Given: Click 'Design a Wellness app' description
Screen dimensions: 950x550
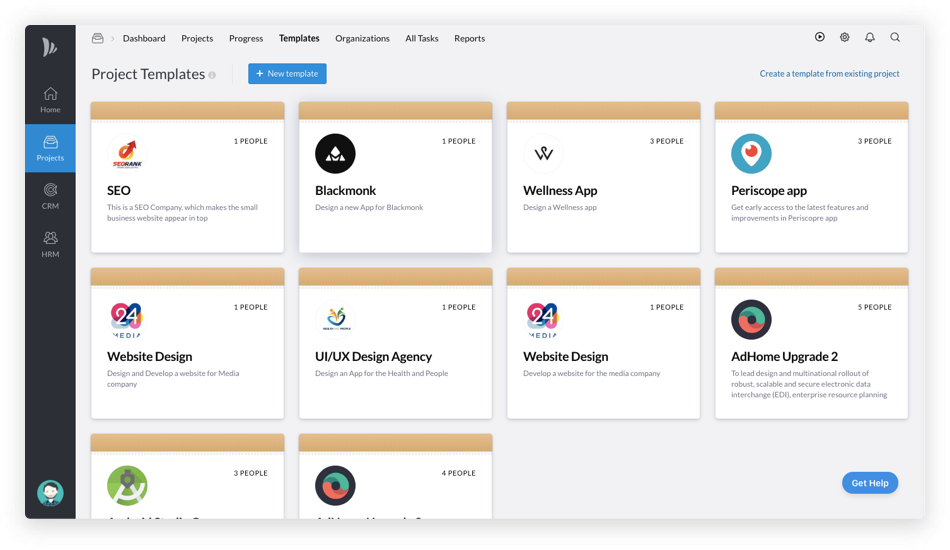Looking at the screenshot, I should click(560, 207).
